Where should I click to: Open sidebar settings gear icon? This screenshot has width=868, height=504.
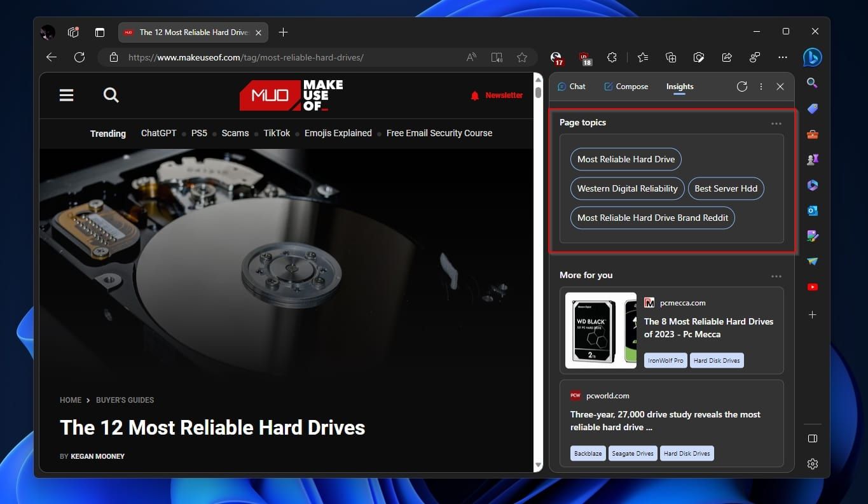812,464
